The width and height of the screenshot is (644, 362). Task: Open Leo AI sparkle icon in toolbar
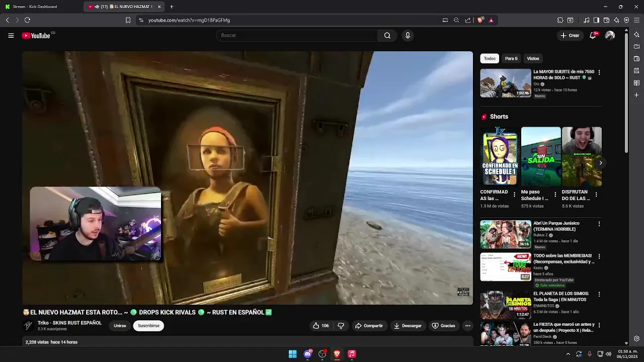click(616, 20)
